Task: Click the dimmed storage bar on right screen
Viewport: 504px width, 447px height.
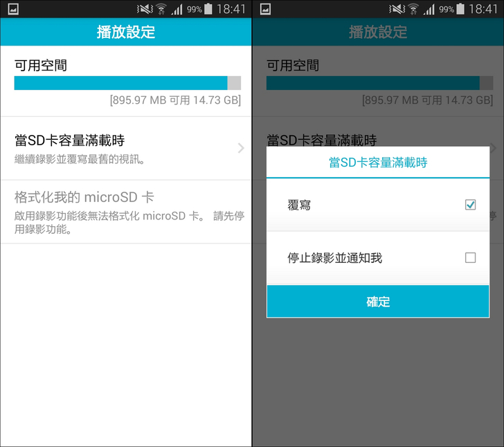Action: [379, 83]
